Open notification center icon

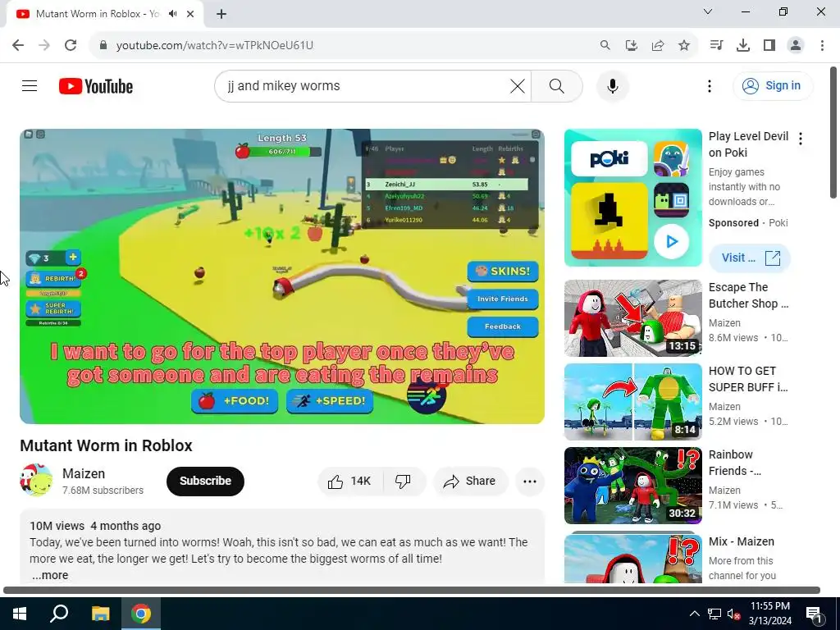pos(814,614)
